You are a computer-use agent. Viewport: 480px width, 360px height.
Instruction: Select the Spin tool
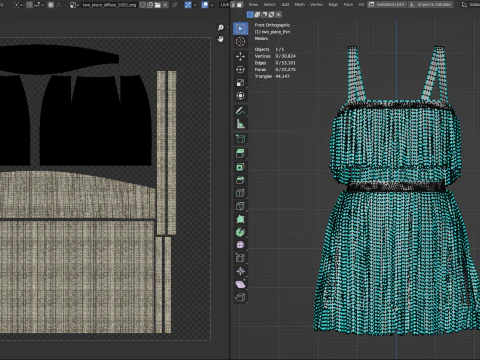(240, 232)
